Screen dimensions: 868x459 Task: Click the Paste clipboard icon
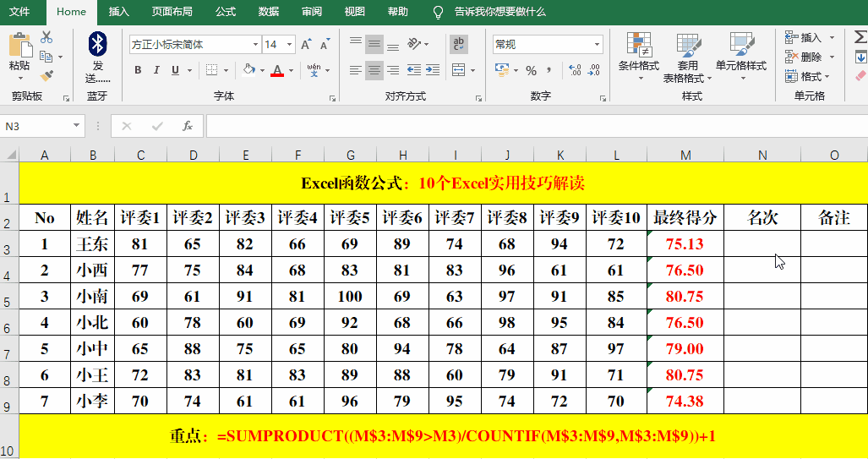19,45
